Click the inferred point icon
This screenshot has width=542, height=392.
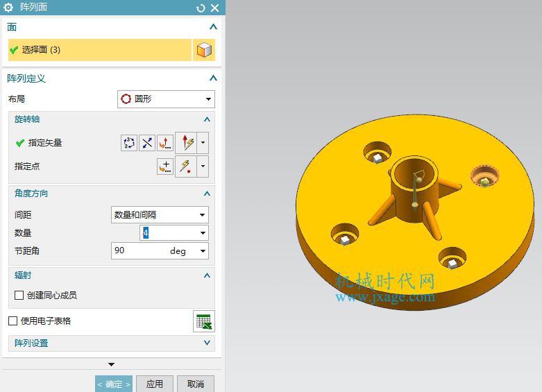(186, 167)
